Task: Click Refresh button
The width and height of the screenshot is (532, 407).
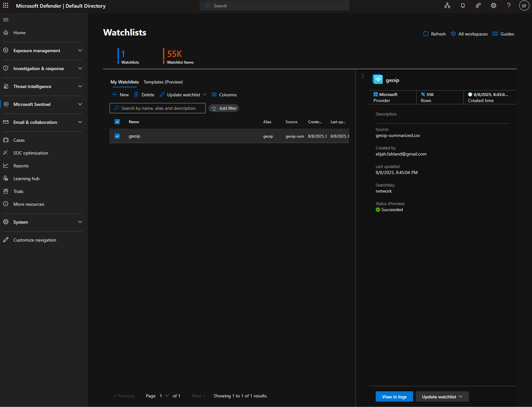Action: click(x=434, y=34)
